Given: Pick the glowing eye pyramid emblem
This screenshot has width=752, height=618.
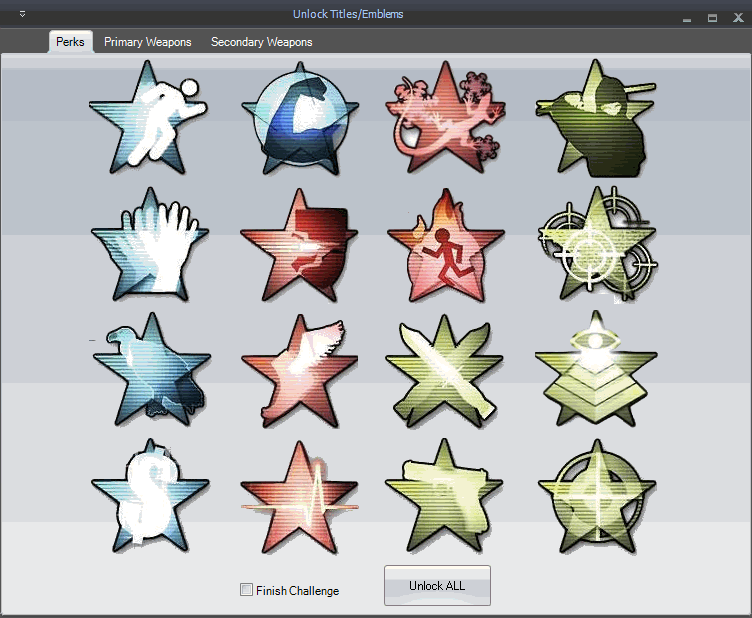Looking at the screenshot, I should pos(596,368).
